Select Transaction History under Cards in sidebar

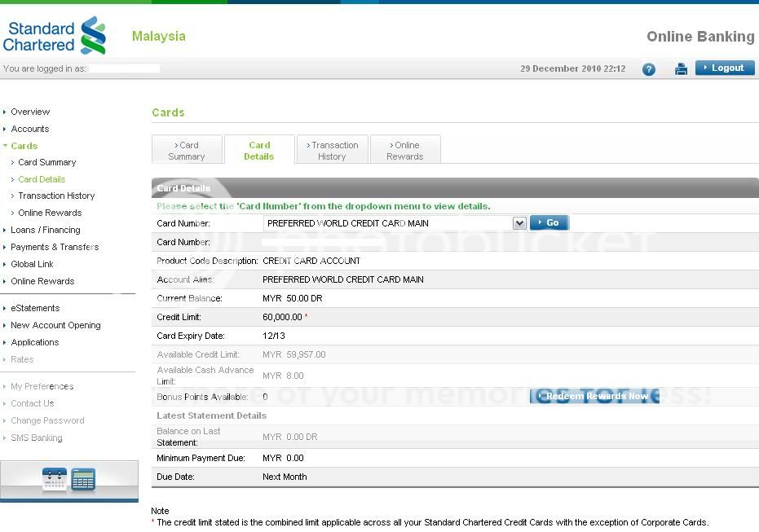(56, 196)
